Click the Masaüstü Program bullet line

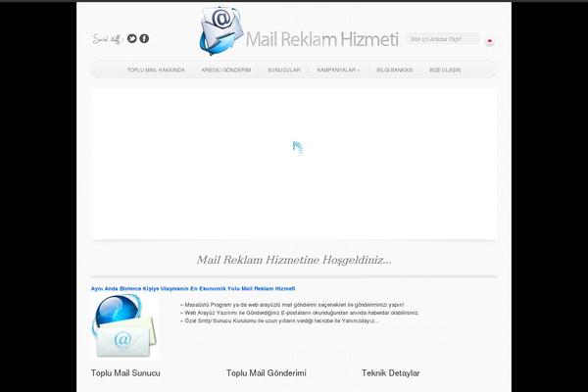pyautogui.click(x=292, y=305)
